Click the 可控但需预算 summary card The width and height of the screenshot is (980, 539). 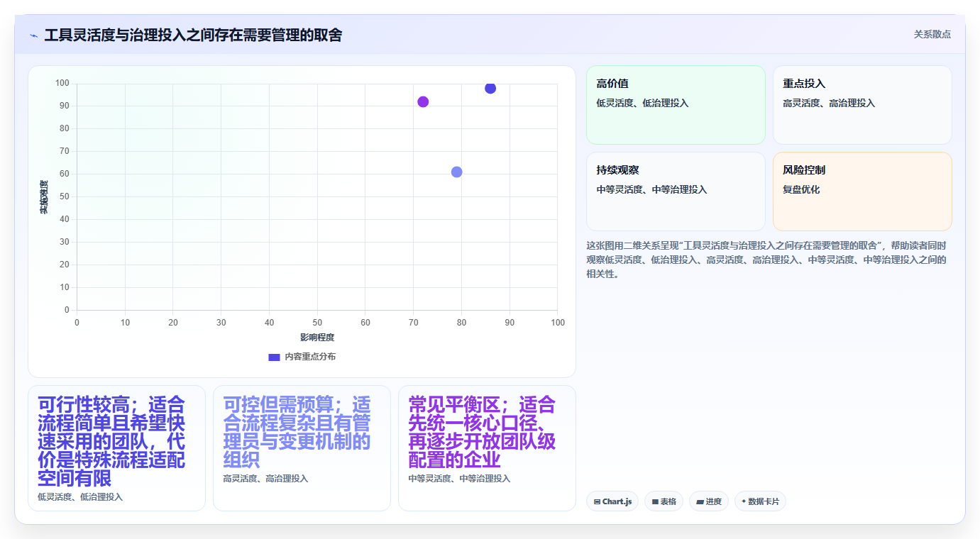[302, 448]
